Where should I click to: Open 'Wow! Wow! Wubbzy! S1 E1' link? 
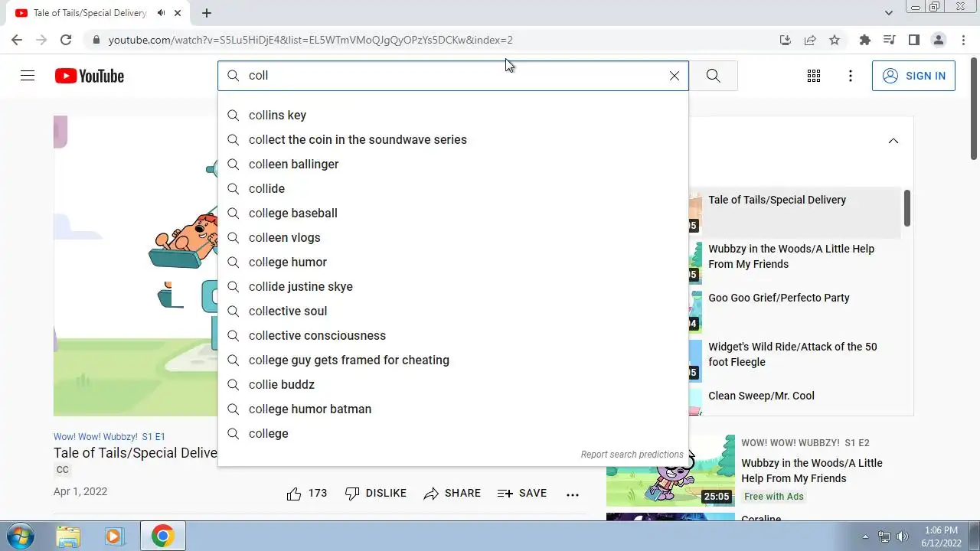pos(109,437)
